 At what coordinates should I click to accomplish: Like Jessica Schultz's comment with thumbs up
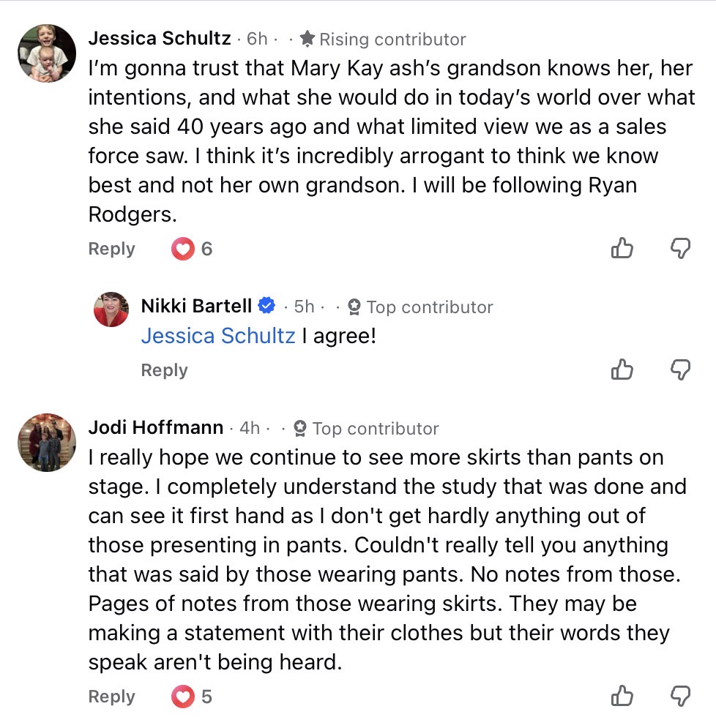coord(622,249)
